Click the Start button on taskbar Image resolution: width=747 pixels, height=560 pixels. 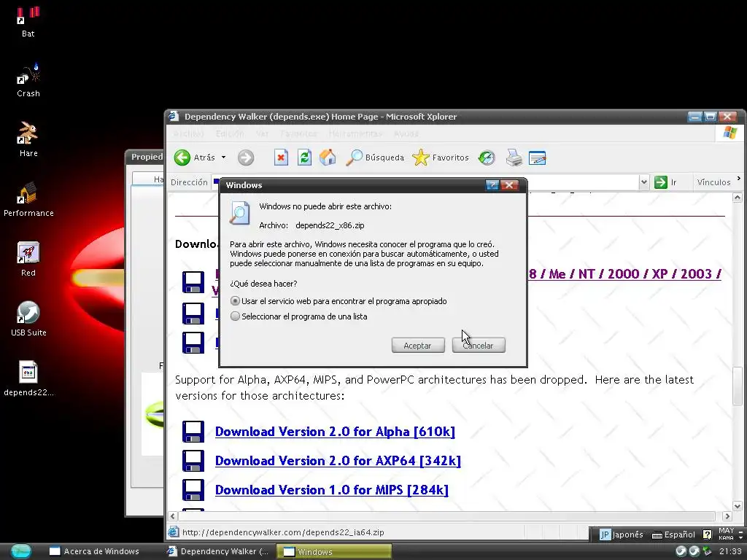tap(20, 551)
